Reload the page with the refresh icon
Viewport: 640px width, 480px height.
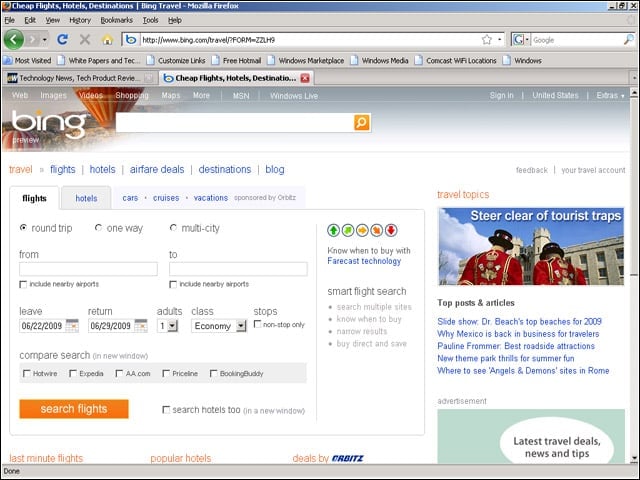tap(62, 40)
